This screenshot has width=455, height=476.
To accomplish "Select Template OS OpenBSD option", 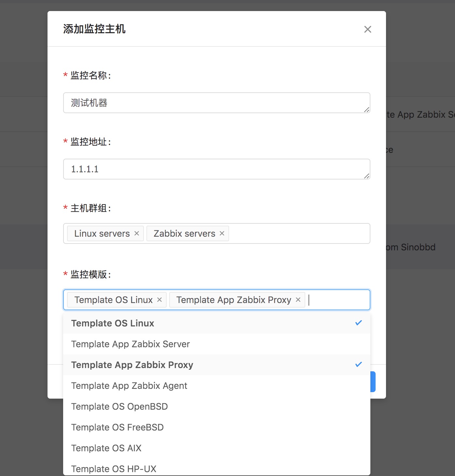I will pyautogui.click(x=217, y=406).
